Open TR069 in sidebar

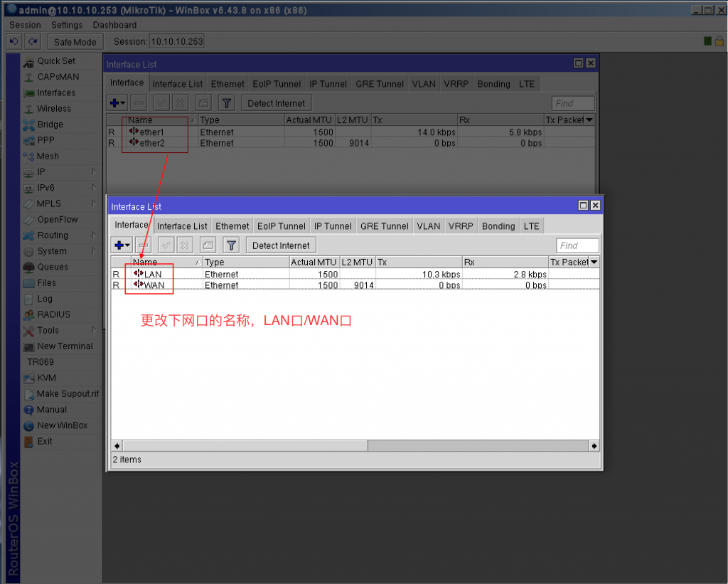point(41,362)
